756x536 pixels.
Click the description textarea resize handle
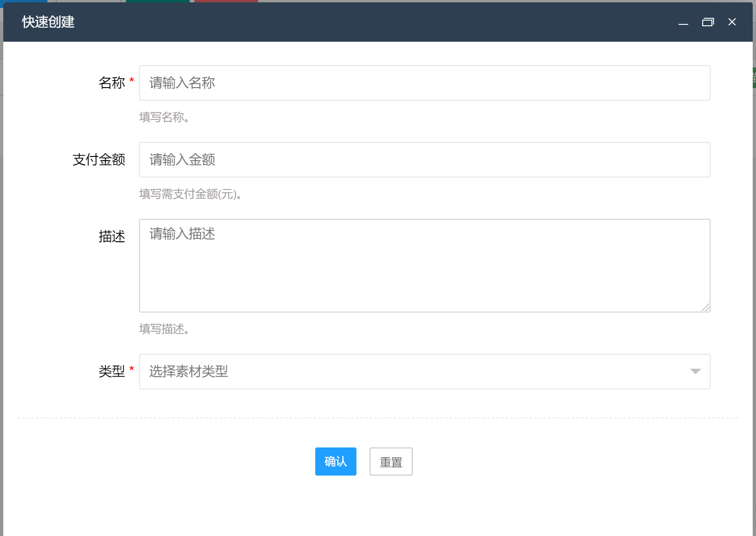click(705, 307)
